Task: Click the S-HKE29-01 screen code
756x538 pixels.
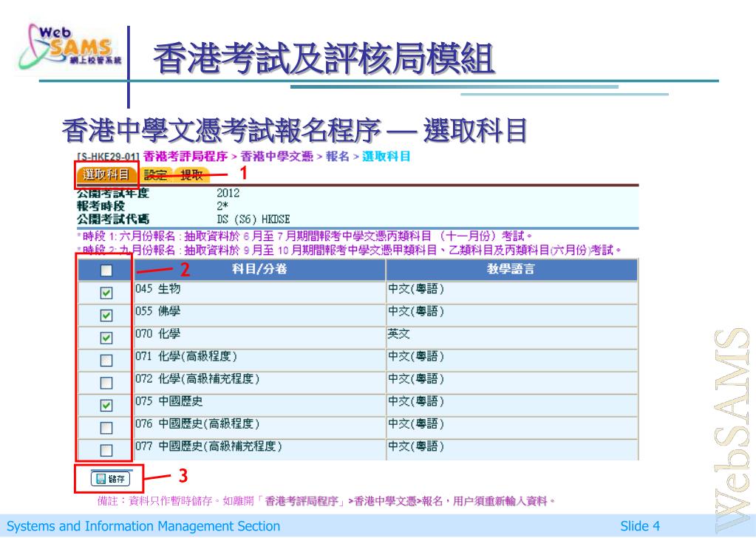Action: tap(109, 157)
